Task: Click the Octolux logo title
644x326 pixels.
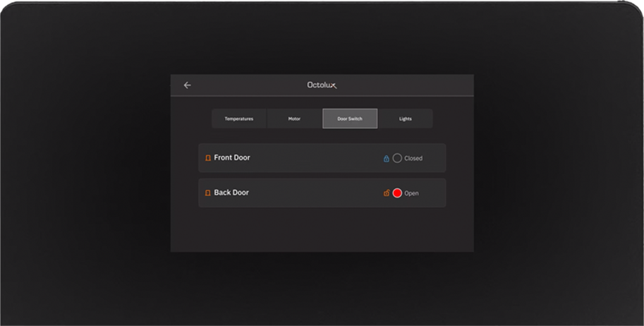Action: (322, 85)
